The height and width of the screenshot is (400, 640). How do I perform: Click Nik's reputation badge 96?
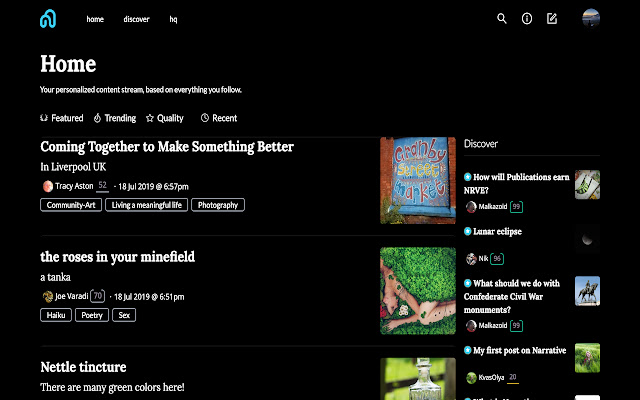(x=497, y=259)
